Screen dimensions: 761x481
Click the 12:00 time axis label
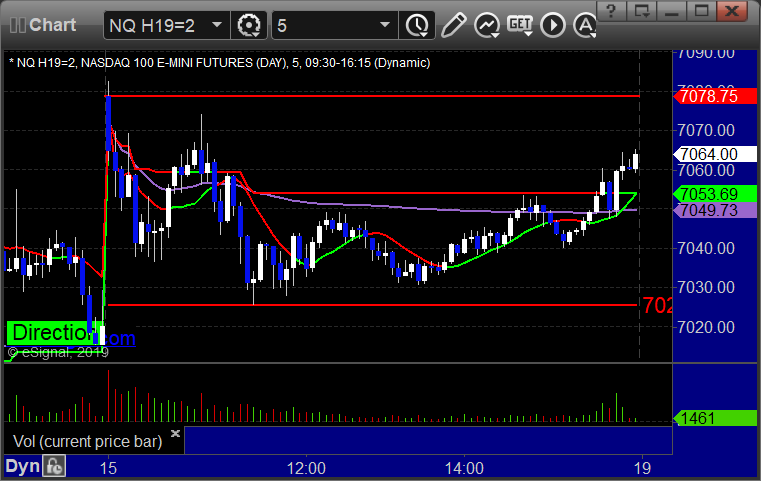pyautogui.click(x=306, y=468)
